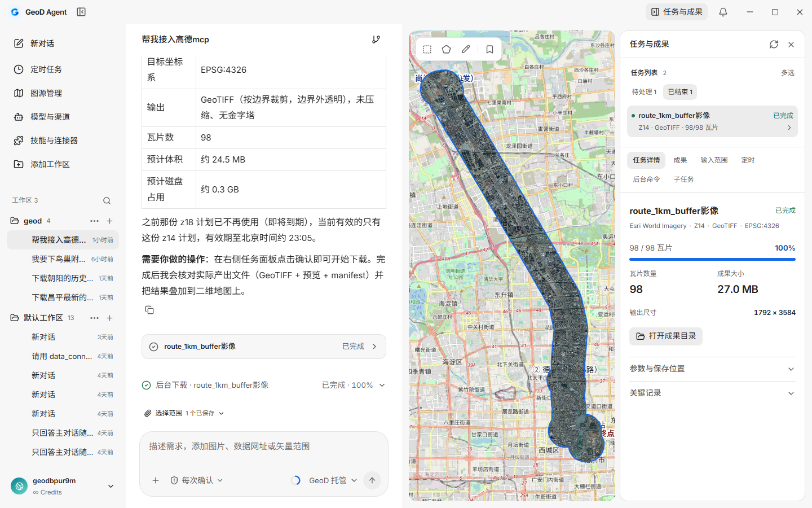Add new chat in geod workspace

(x=109, y=221)
